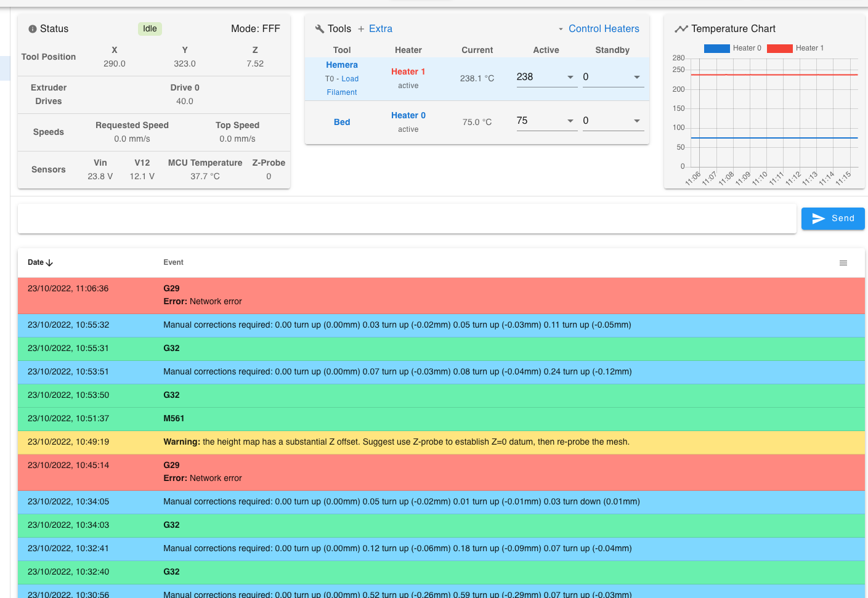Click the Vin value 23.8 V
This screenshot has width=868, height=598.
click(x=100, y=177)
